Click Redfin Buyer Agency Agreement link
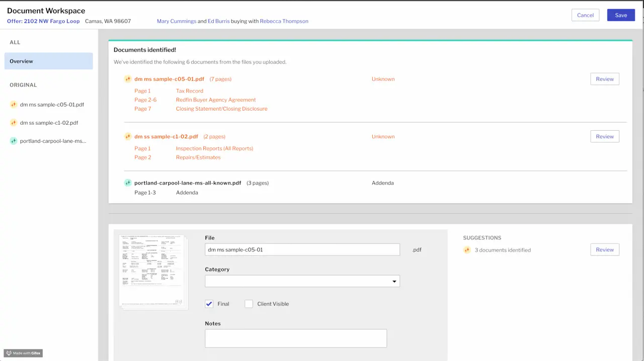Screen dimensions: 644x361 click(x=216, y=100)
